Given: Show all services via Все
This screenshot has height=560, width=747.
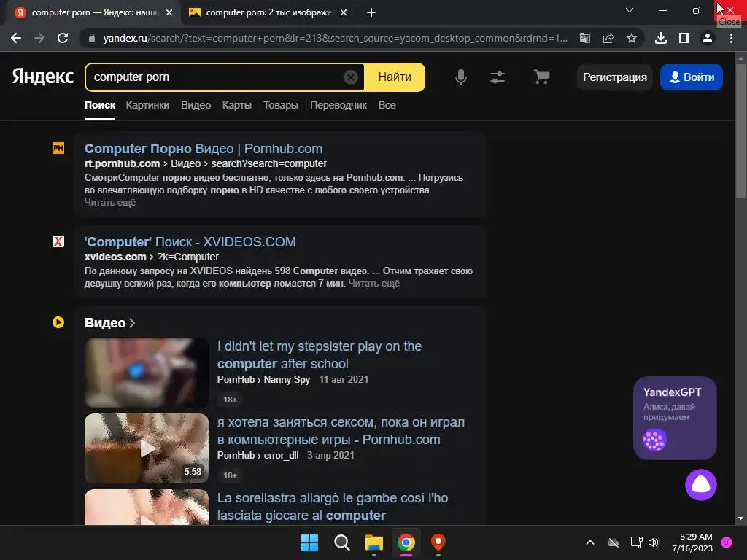Looking at the screenshot, I should pos(387,105).
